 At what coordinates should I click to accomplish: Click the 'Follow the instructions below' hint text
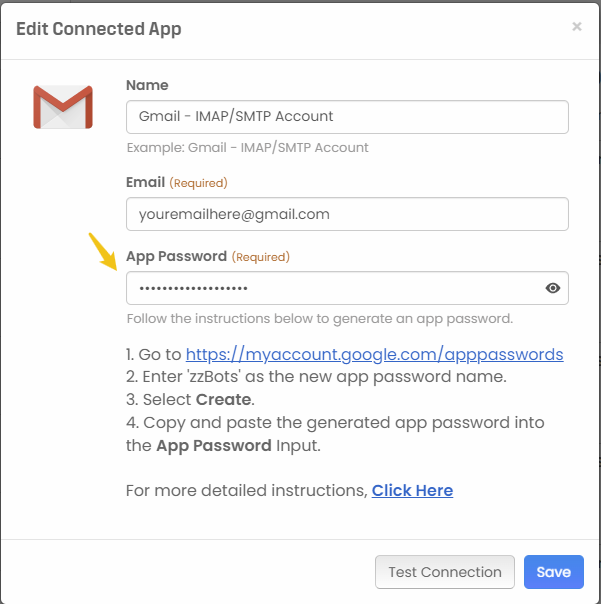(319, 319)
